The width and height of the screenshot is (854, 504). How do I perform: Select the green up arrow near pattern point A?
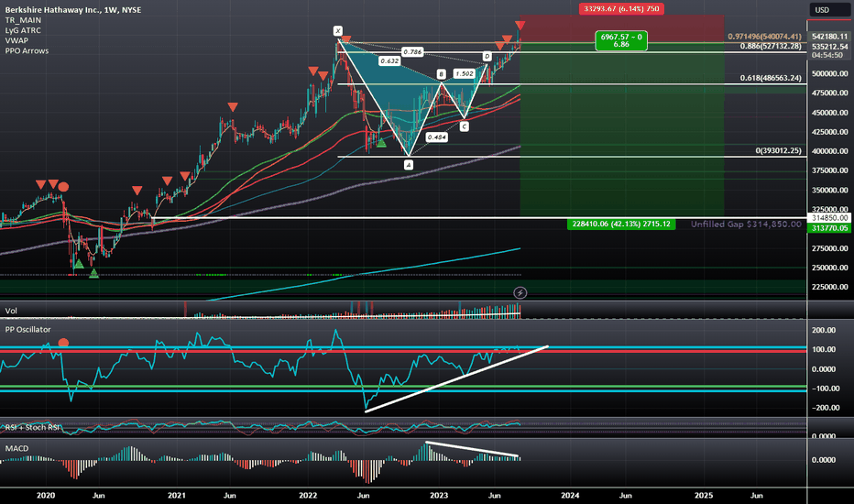coord(381,142)
